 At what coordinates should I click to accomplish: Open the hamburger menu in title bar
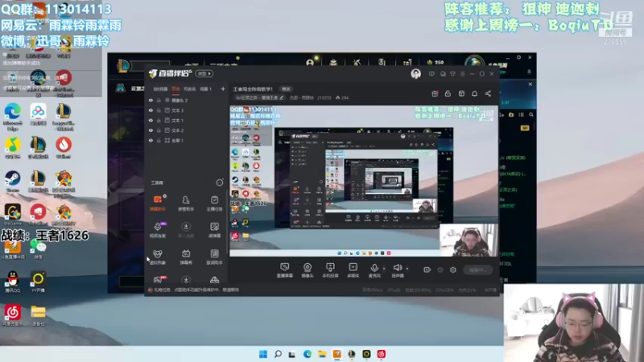[x=462, y=74]
